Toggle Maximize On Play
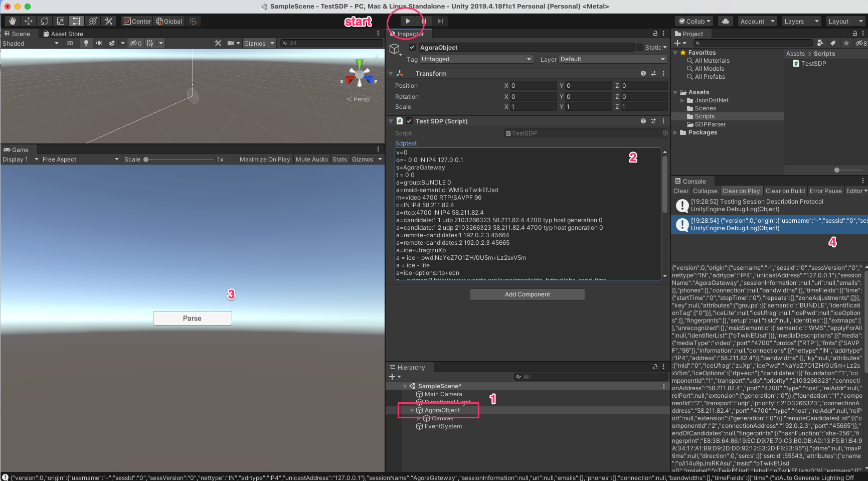Viewport: 868px width, 481px height. 265,159
